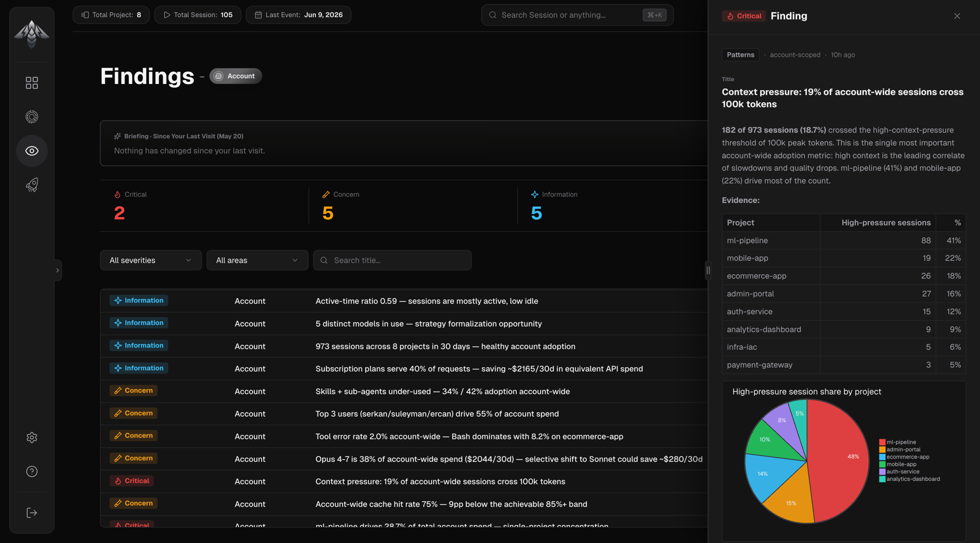Click Critical badge on Context pressure row
This screenshot has height=543, width=980.
coord(132,481)
